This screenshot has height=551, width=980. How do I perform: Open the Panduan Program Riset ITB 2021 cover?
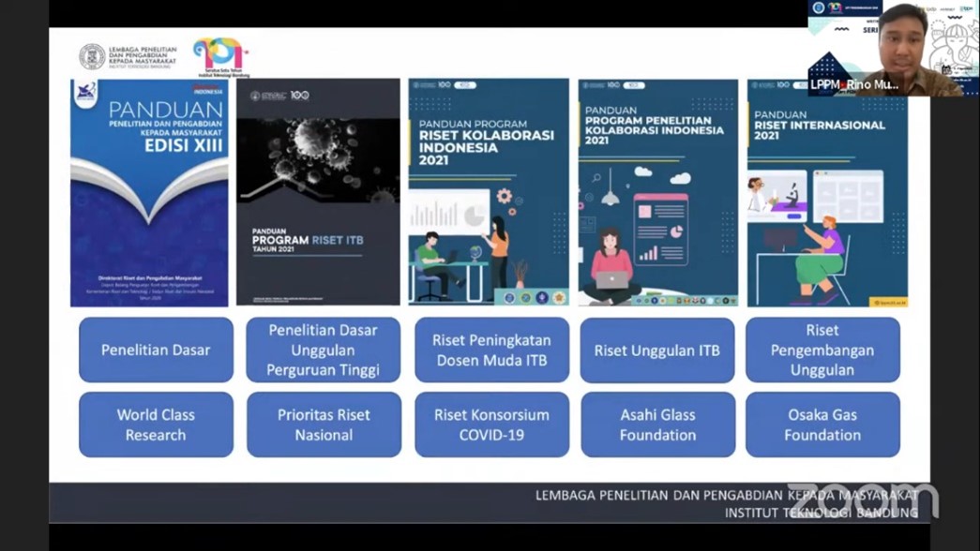[x=318, y=192]
